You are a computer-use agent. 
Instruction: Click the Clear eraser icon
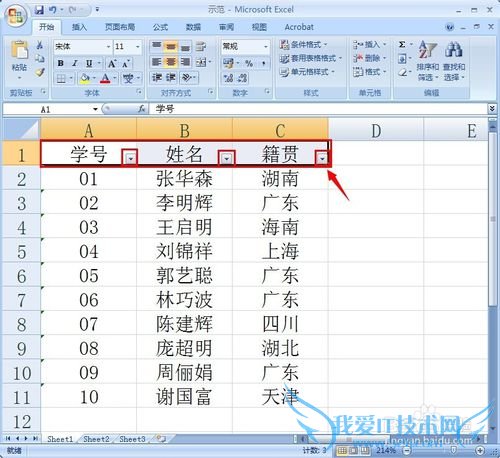(x=402, y=72)
